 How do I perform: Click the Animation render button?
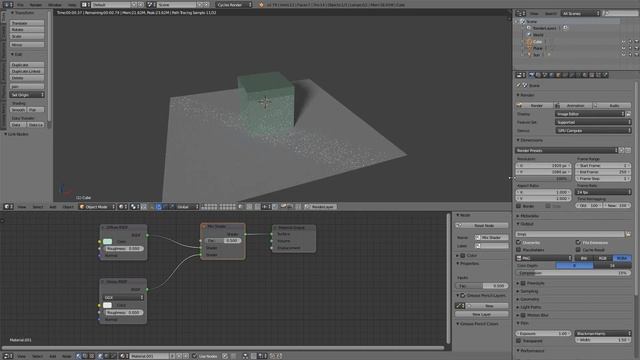tap(573, 105)
